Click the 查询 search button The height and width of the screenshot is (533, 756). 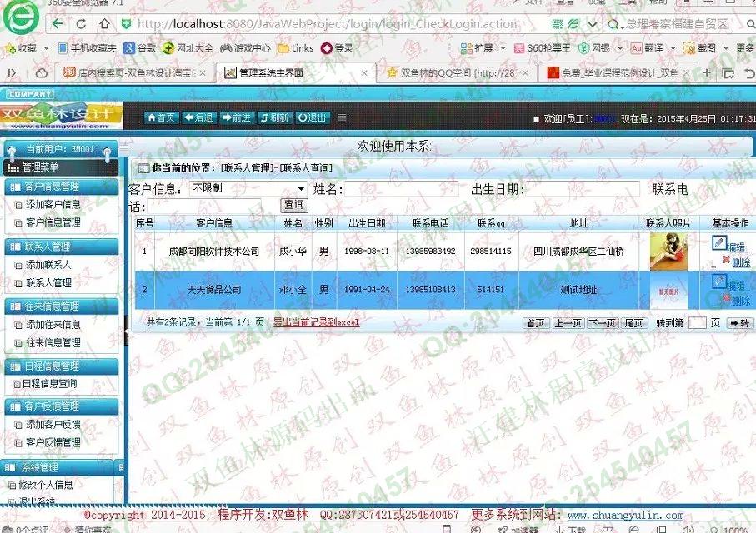294,206
